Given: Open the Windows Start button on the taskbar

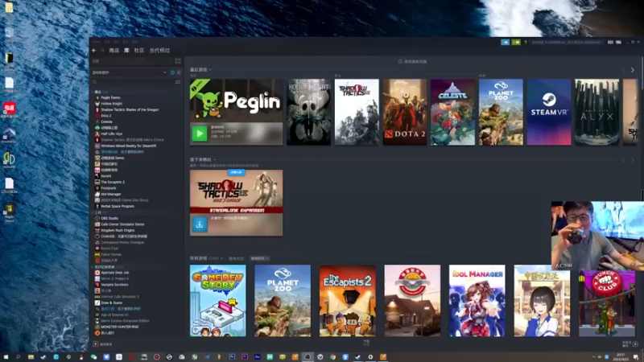Looking at the screenshot, I should (x=6, y=357).
